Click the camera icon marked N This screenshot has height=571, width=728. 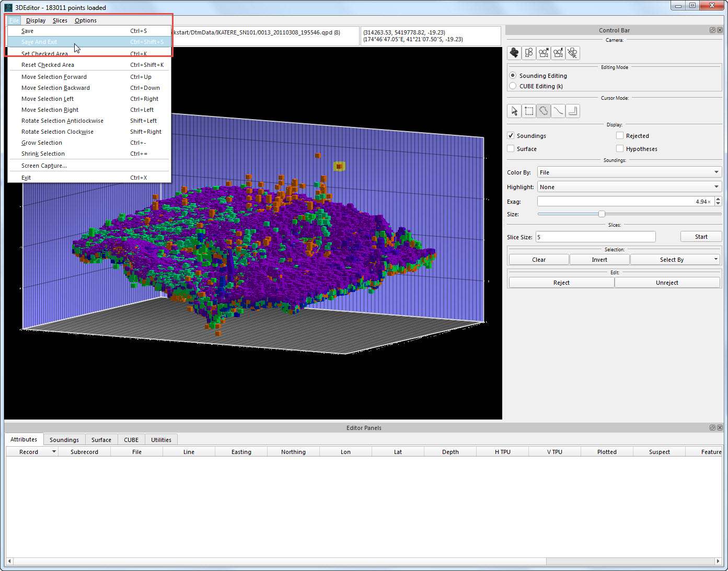[544, 53]
